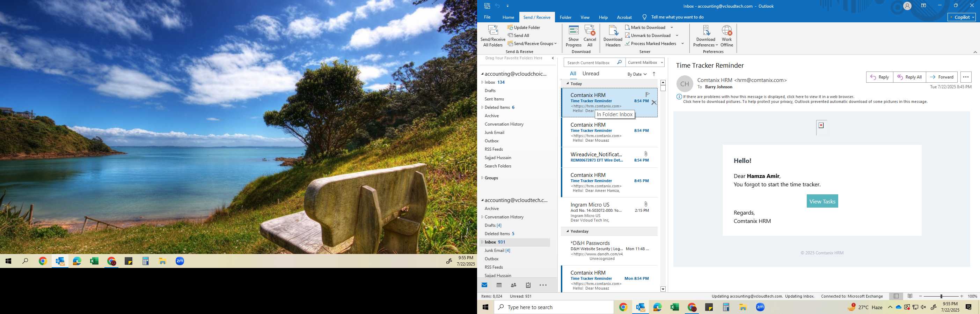Image resolution: width=980 pixels, height=314 pixels.
Task: Open the Acrobat ribbon tab
Action: (x=624, y=17)
